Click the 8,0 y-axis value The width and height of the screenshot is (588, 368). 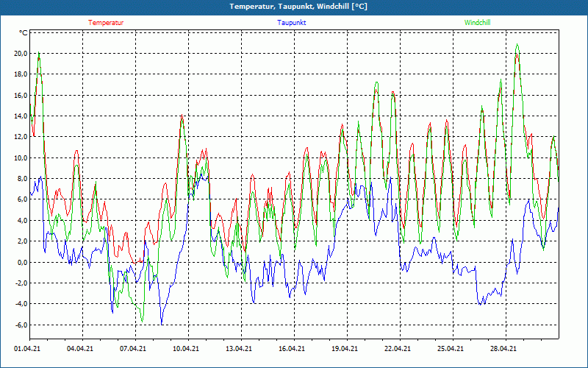pyautogui.click(x=23, y=178)
